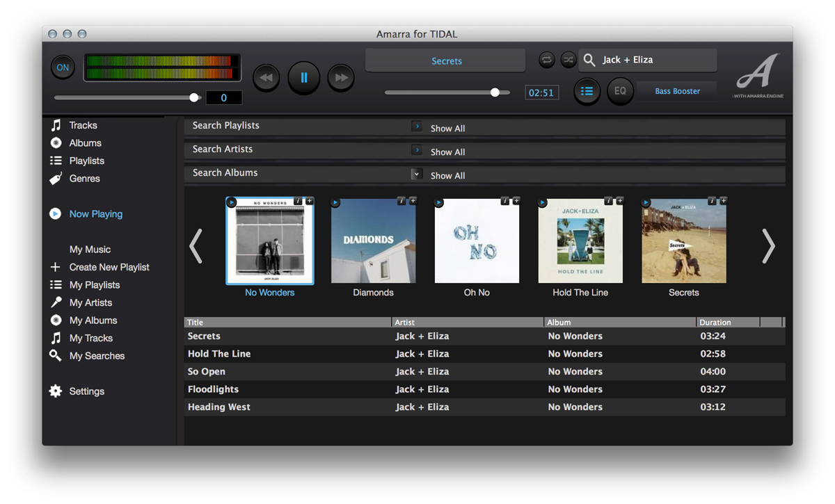The image size is (835, 504).
Task: Expand the Search Artists section
Action: point(417,150)
